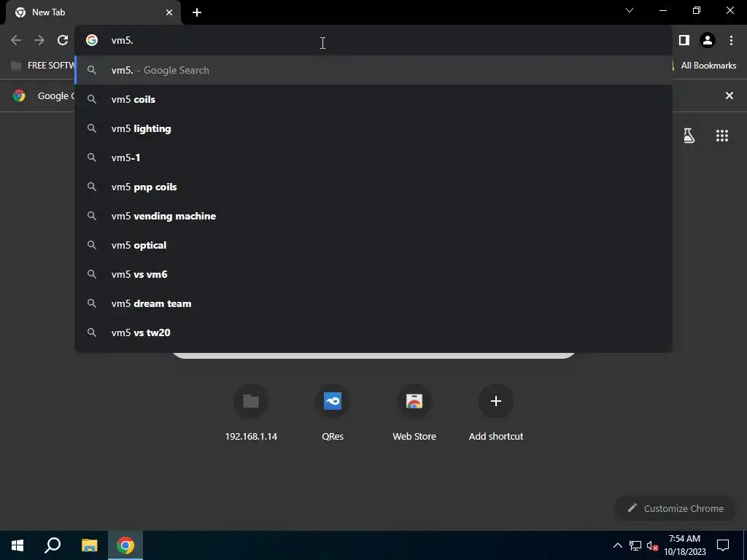Image resolution: width=747 pixels, height=560 pixels.
Task: Open the Web Store shortcut
Action: pos(414,413)
